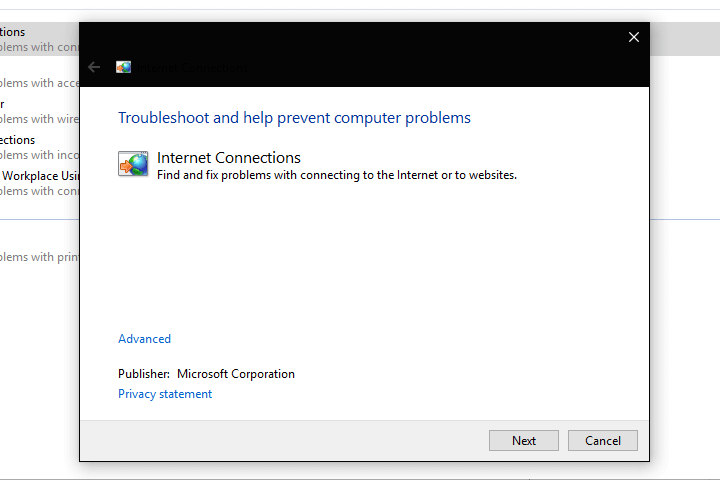Click the back arrow in the troubleshooter header
This screenshot has width=720, height=480.
[x=94, y=67]
